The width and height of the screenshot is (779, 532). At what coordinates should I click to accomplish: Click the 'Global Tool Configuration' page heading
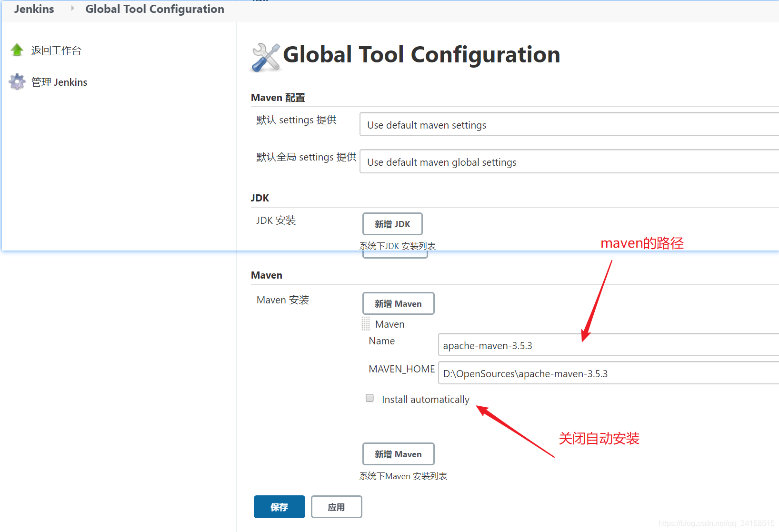pyautogui.click(x=421, y=55)
